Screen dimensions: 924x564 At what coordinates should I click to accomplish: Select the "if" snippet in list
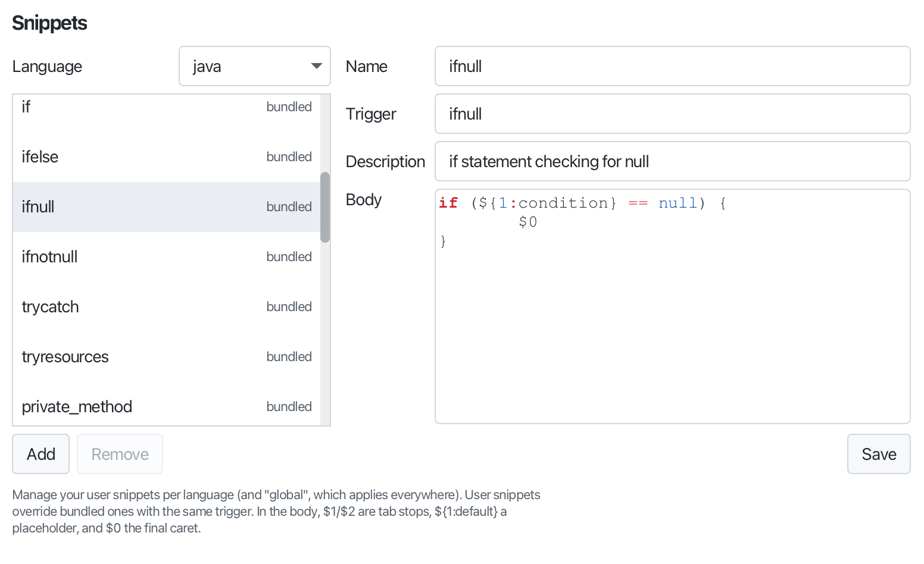click(167, 107)
